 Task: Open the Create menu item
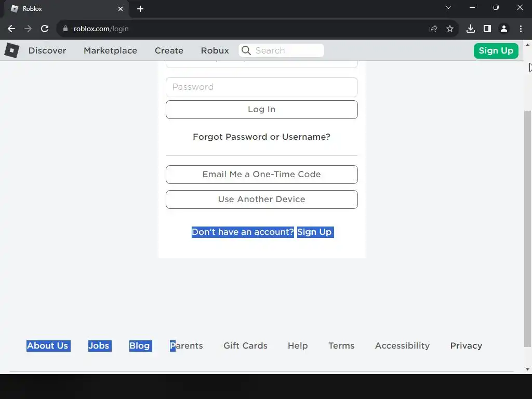(169, 50)
